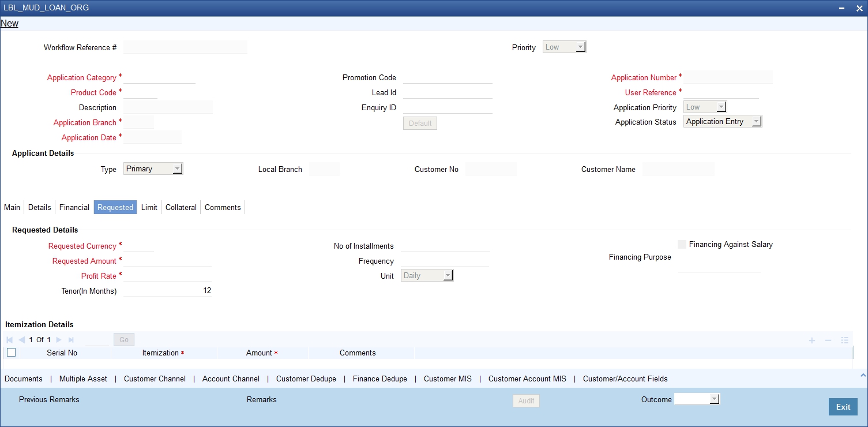Click the page number field beside Go
868x427 pixels.
tap(97, 340)
